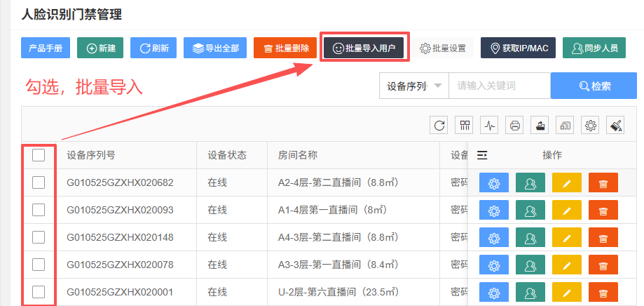This screenshot has height=306, width=644.
Task: Open table settings gear in toolbar
Action: (591, 125)
